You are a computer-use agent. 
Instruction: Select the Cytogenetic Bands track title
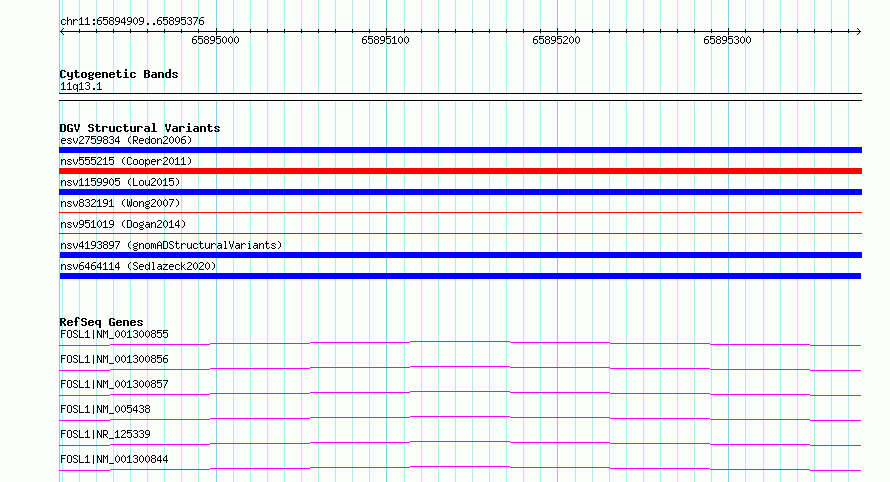pos(119,74)
